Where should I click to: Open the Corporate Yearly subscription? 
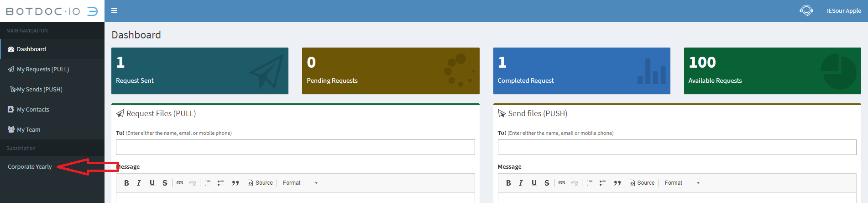tap(30, 166)
